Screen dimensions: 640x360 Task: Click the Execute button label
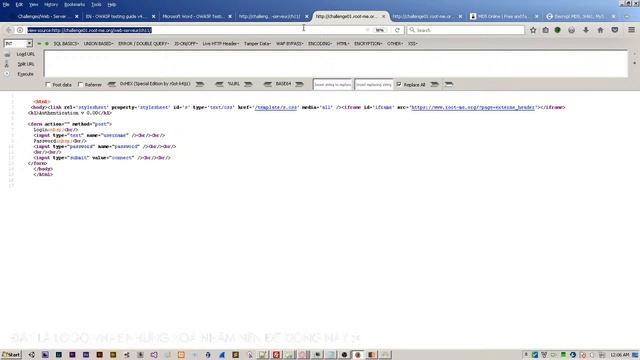pos(25,74)
